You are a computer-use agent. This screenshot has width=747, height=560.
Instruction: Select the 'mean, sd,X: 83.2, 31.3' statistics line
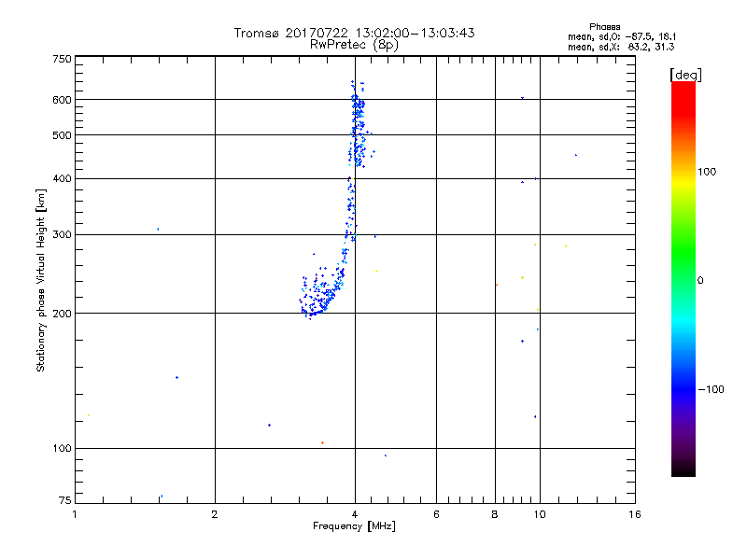[x=621, y=47]
